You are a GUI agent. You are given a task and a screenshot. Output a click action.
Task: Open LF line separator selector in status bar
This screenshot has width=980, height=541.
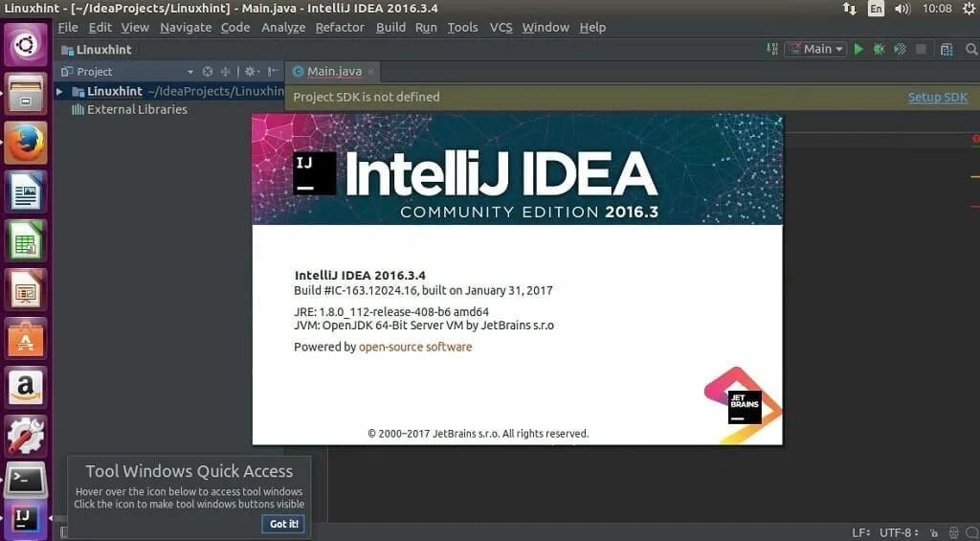point(861,533)
